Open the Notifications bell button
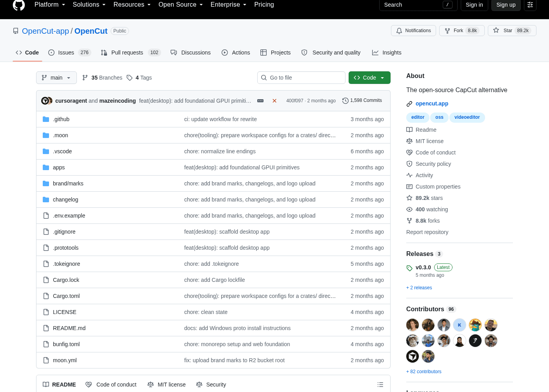 (x=413, y=31)
